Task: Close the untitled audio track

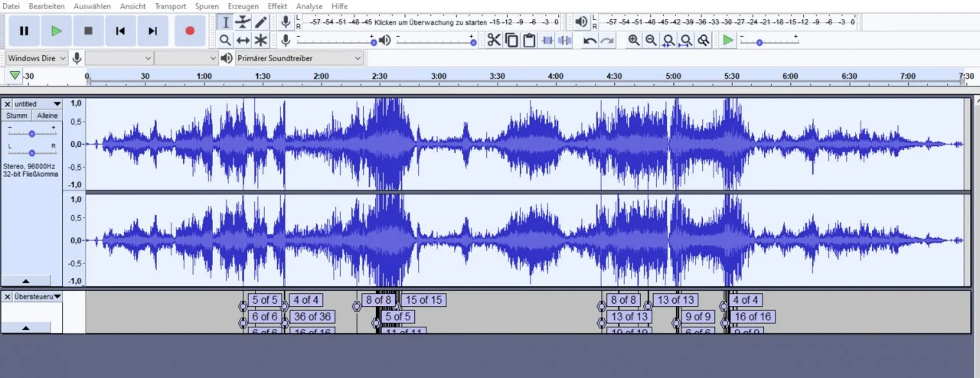Action: [8, 104]
